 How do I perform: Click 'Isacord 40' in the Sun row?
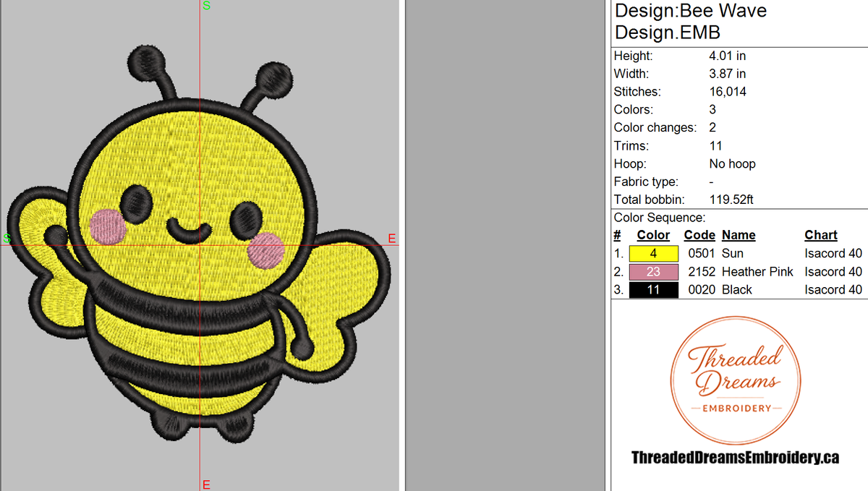833,254
